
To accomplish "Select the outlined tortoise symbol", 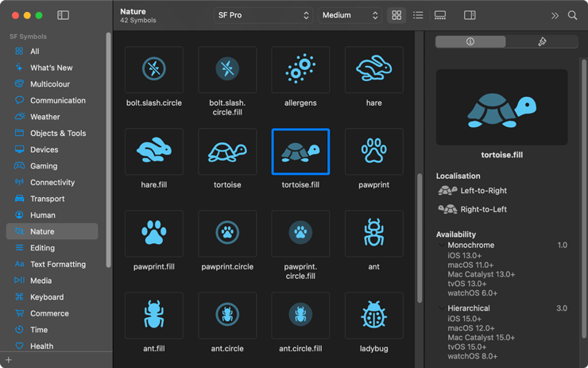I will point(227,152).
